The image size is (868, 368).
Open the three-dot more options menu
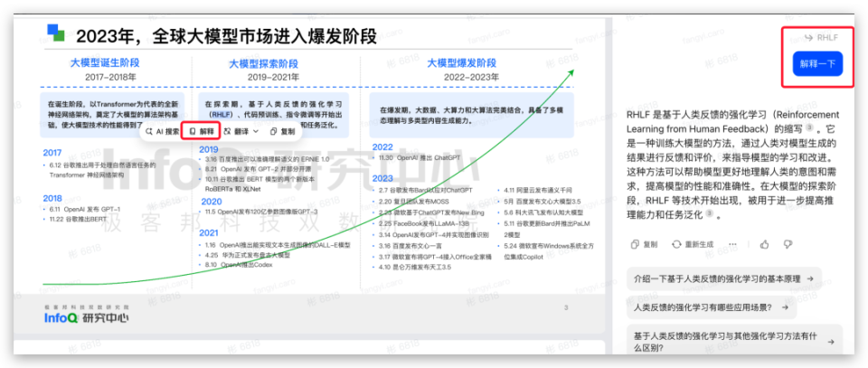coord(733,244)
